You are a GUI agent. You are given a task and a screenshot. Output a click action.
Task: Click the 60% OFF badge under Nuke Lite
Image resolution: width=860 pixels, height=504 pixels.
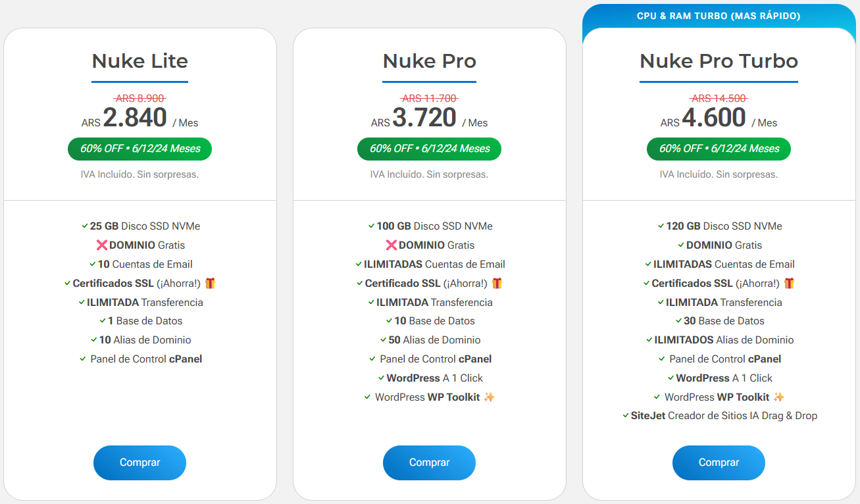pos(139,149)
